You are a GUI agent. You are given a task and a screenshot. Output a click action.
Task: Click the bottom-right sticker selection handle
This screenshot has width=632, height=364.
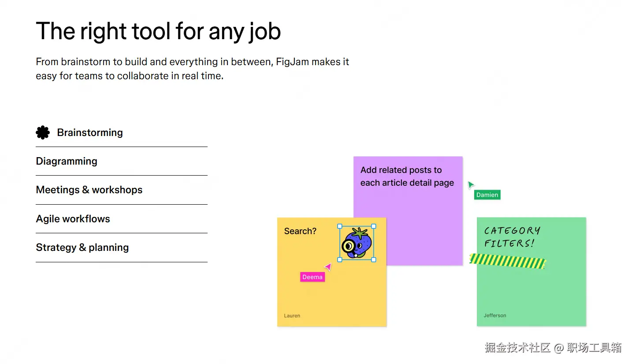tap(374, 260)
